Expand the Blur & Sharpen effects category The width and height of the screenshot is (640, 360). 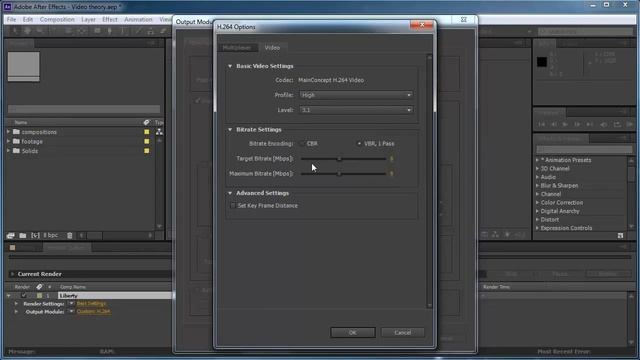(538, 185)
